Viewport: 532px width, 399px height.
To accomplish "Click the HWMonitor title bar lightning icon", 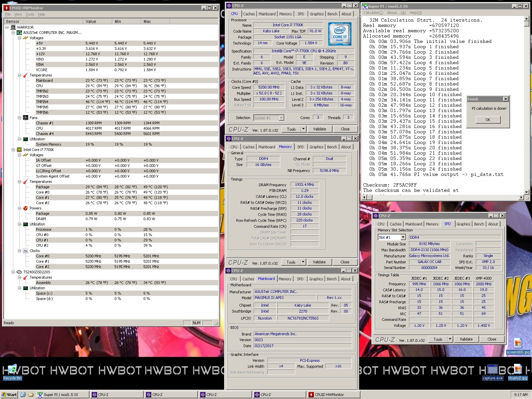I will (6, 8).
